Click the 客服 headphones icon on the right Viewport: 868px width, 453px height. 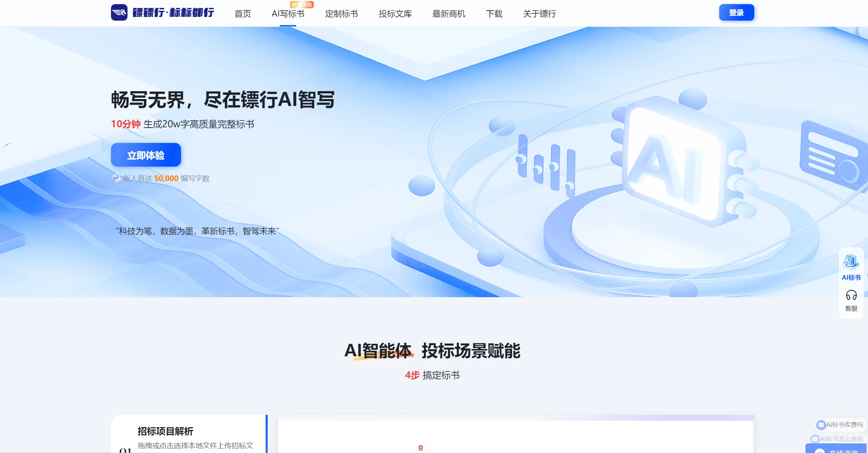851,295
